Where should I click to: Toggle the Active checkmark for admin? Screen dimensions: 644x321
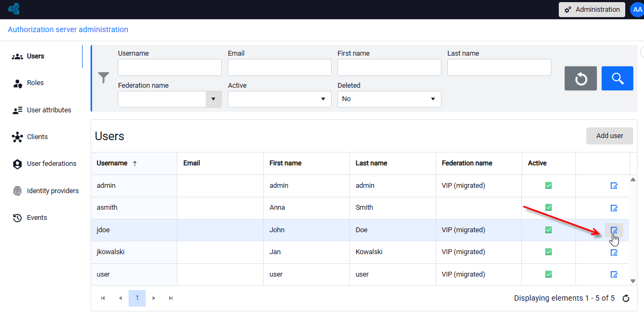point(548,186)
